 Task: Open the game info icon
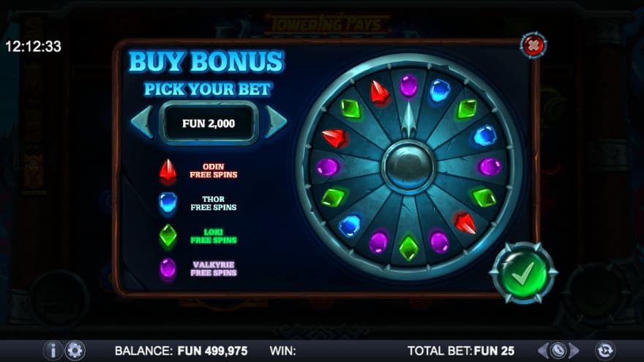(53, 350)
